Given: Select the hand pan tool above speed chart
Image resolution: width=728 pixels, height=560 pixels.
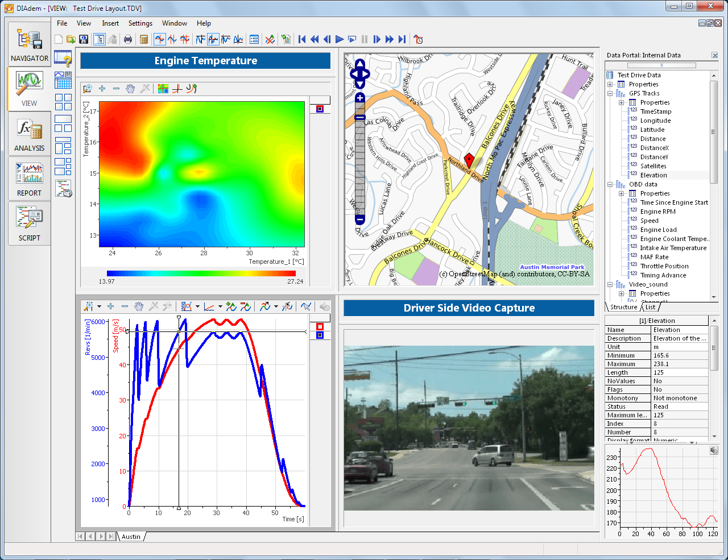Looking at the screenshot, I should 139,306.
